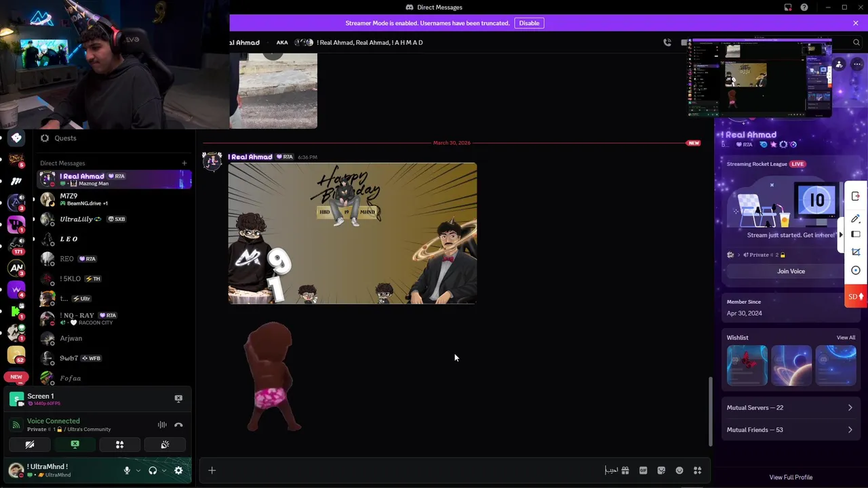The image size is (868, 488).
Task: Click the ! Real Ahmad message author name
Action: tap(250, 157)
